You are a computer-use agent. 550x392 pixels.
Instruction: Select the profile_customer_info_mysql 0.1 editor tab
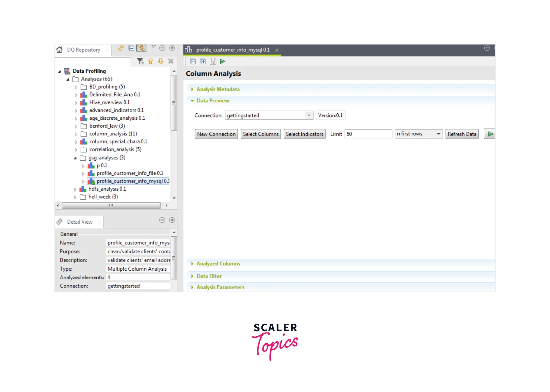coord(233,50)
